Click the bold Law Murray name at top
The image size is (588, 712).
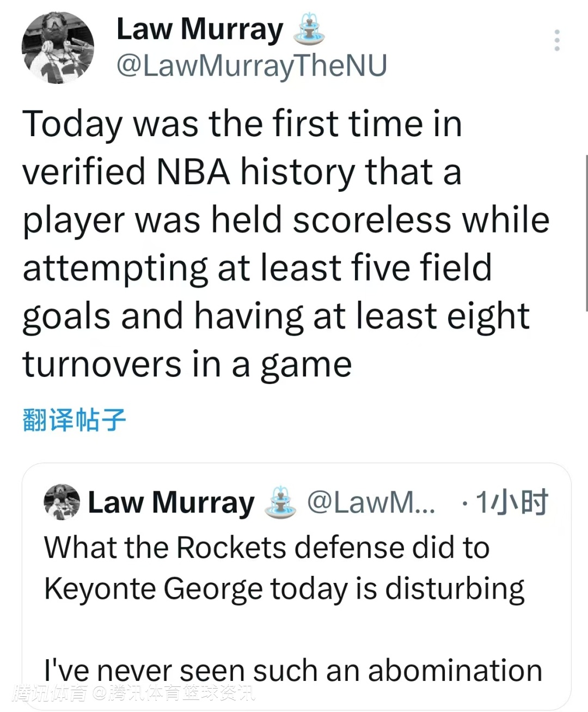click(200, 29)
